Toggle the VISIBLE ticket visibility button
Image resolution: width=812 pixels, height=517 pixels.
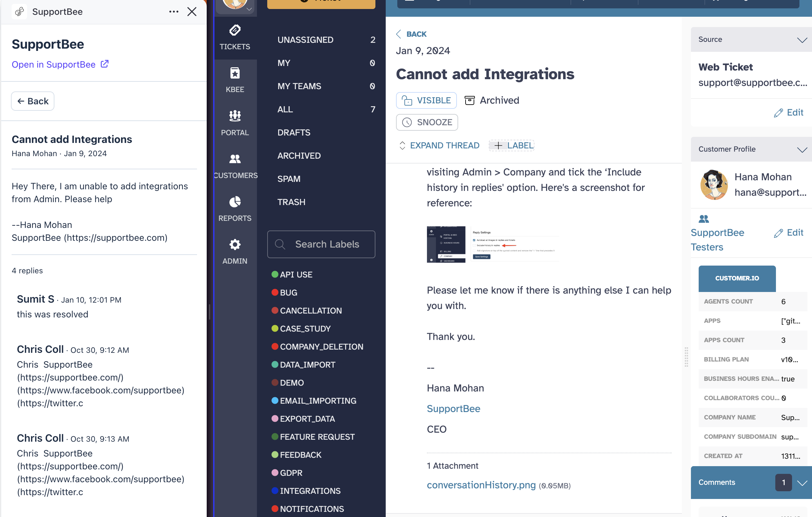point(426,100)
